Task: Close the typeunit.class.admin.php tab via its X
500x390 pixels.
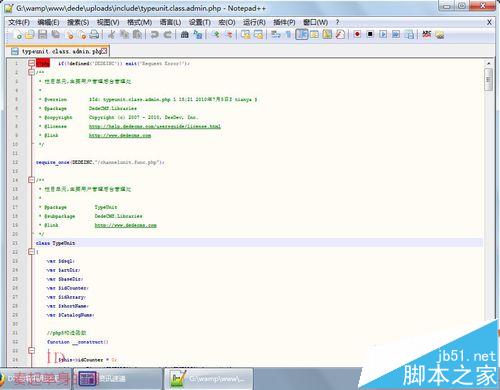Action: [104, 51]
